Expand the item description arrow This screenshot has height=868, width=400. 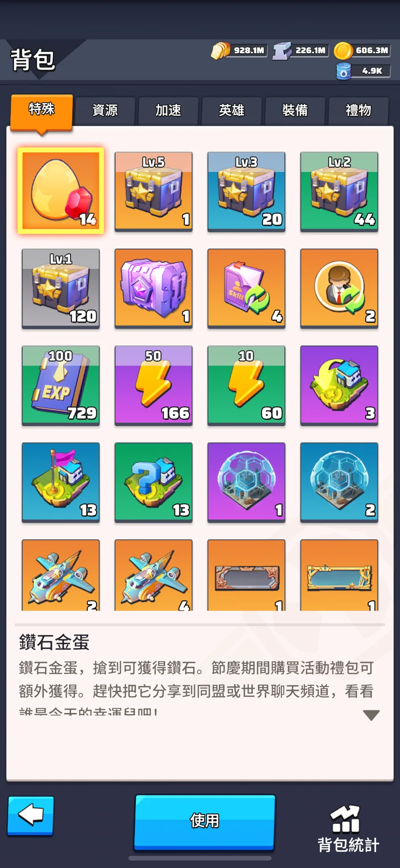tap(371, 715)
